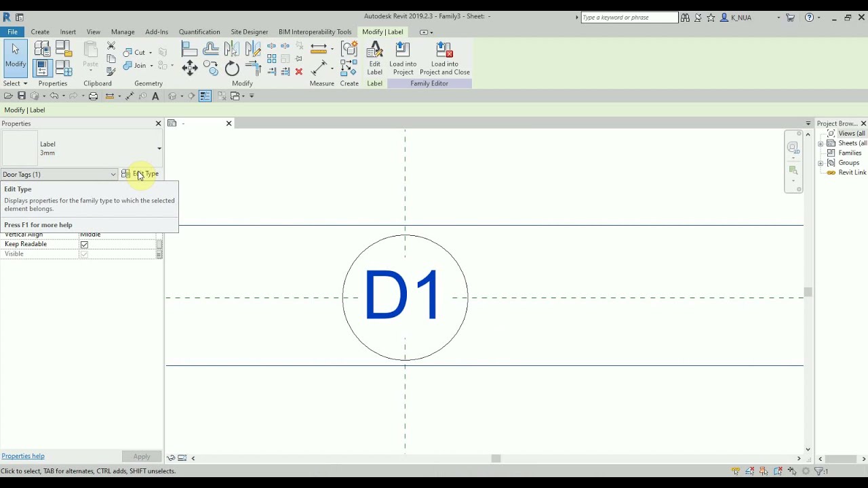Click the vertical scrollbar thumb in drawing view
The image size is (868, 488).
click(x=808, y=293)
